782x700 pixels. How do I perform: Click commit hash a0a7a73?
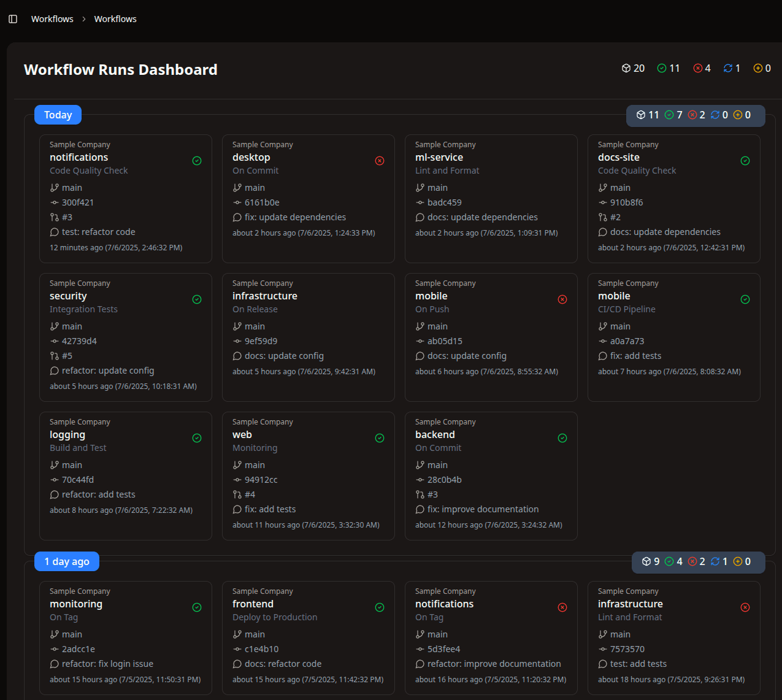(627, 341)
